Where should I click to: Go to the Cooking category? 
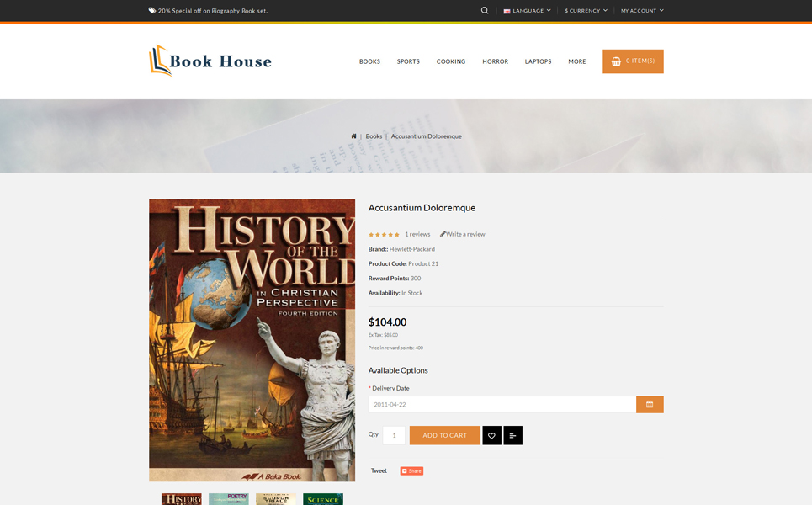click(x=450, y=61)
